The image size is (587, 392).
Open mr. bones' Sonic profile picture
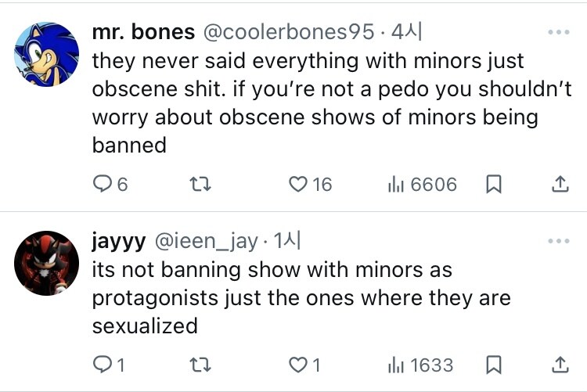47,53
